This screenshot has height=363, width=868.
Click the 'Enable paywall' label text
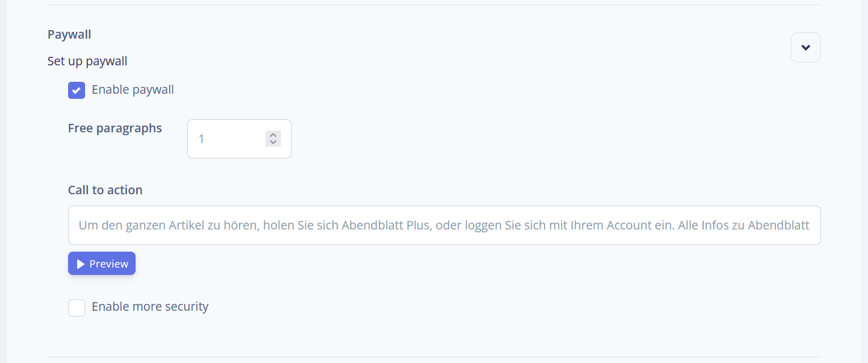tap(133, 90)
